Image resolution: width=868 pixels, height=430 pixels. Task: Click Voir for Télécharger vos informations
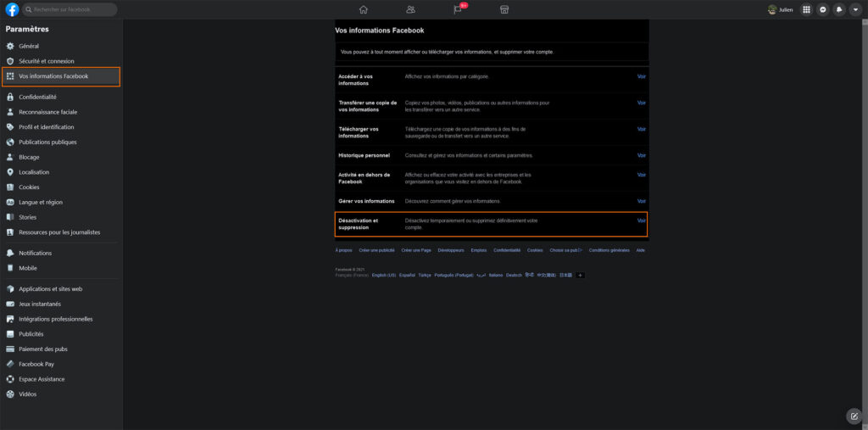pyautogui.click(x=642, y=129)
